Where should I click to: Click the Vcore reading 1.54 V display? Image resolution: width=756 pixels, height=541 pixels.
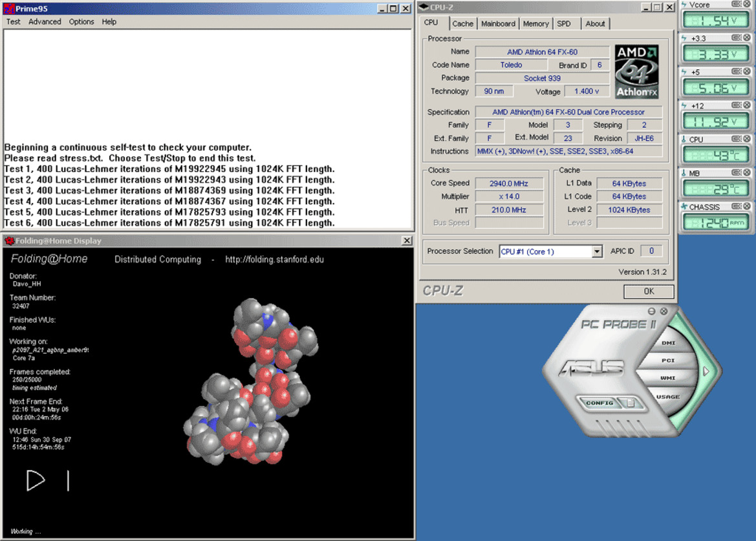(715, 20)
